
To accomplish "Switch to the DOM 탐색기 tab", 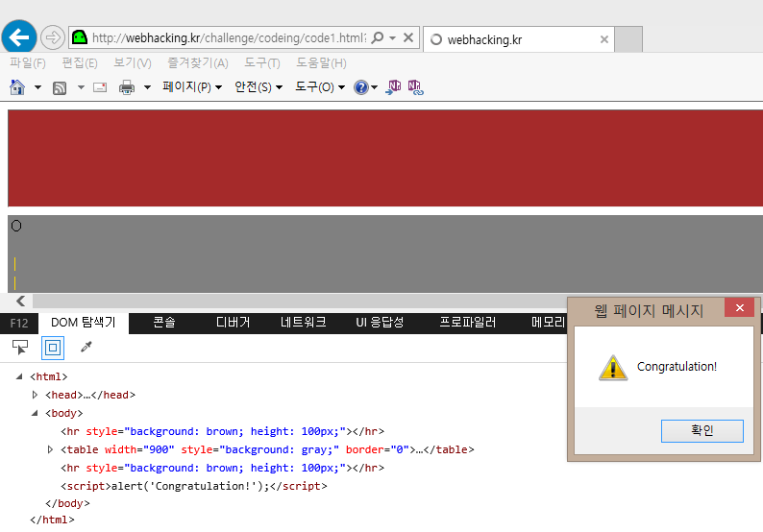I will pos(84,323).
